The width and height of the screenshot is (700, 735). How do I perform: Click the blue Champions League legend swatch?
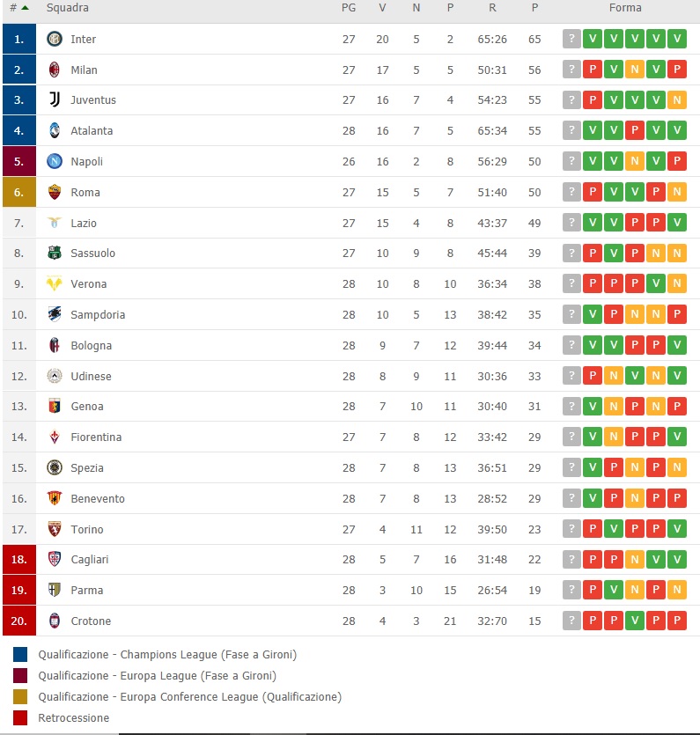(x=20, y=654)
